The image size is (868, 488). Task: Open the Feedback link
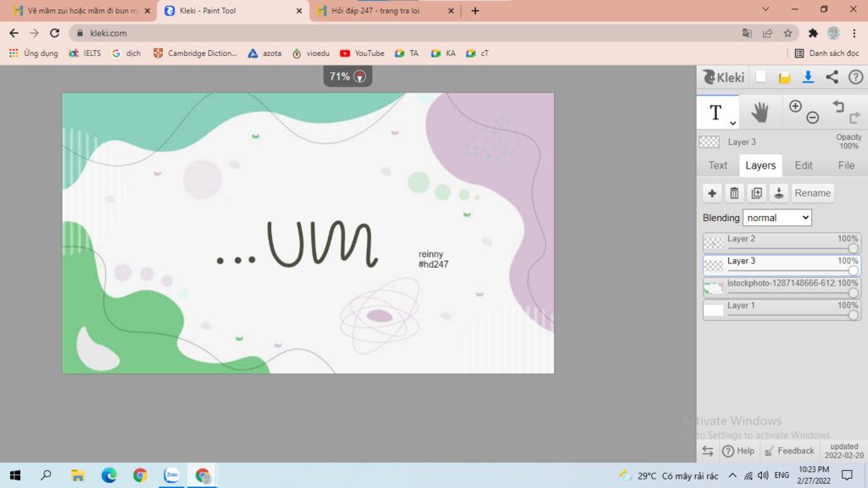pos(789,451)
